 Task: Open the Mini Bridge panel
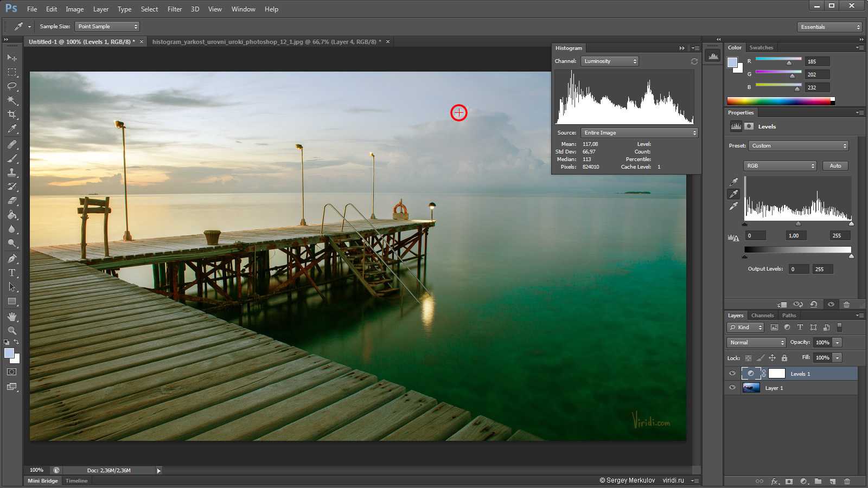[42, 481]
